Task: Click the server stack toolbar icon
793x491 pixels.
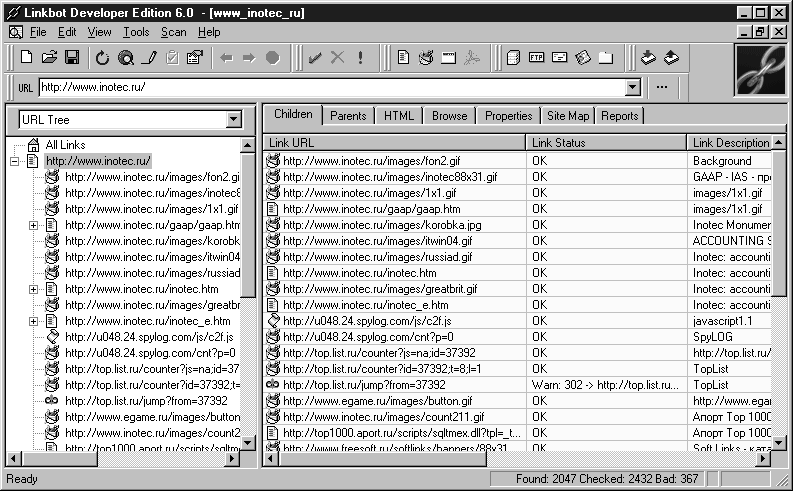Action: (x=513, y=58)
